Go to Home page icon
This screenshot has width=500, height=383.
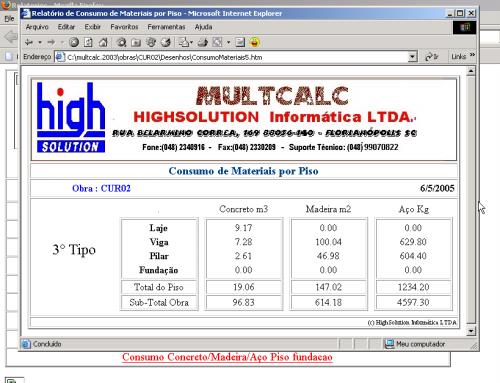(103, 42)
